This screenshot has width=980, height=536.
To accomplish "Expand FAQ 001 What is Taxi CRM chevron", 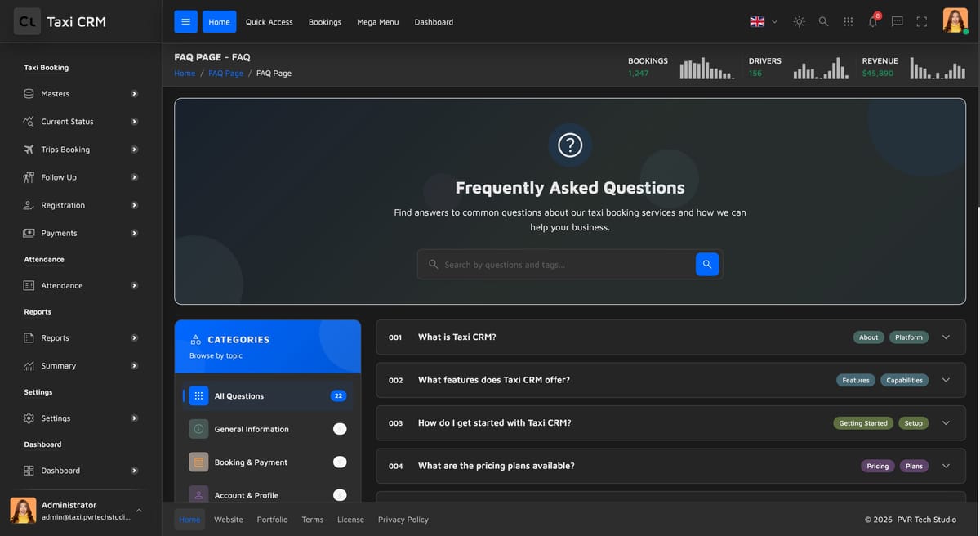I will (946, 337).
